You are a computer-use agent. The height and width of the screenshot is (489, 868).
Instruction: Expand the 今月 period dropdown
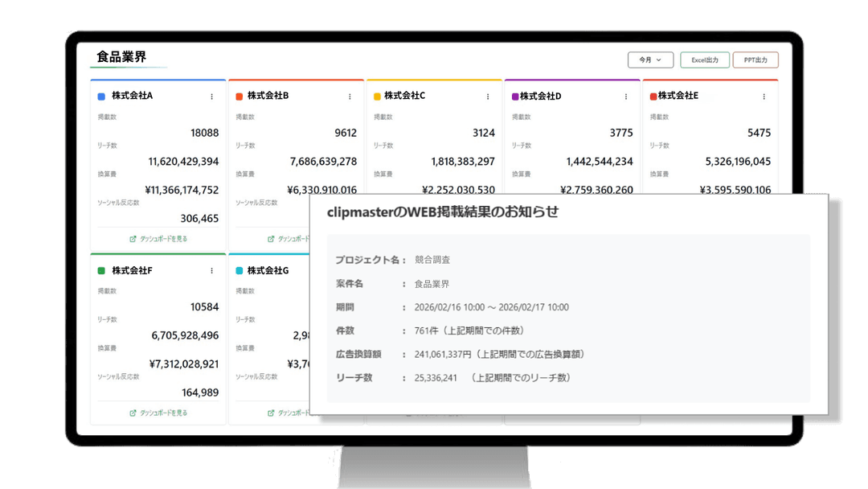click(x=650, y=60)
